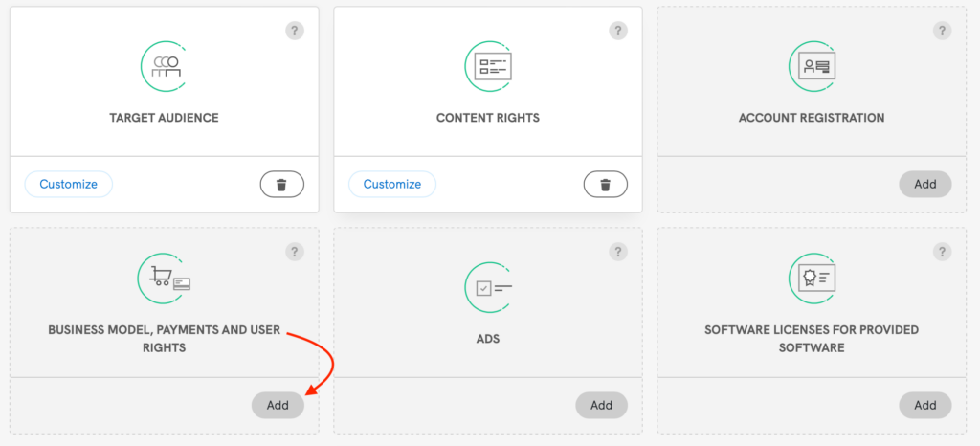Add Business Model, Payments and User Rights
This screenshot has width=980, height=446.
[x=278, y=405]
